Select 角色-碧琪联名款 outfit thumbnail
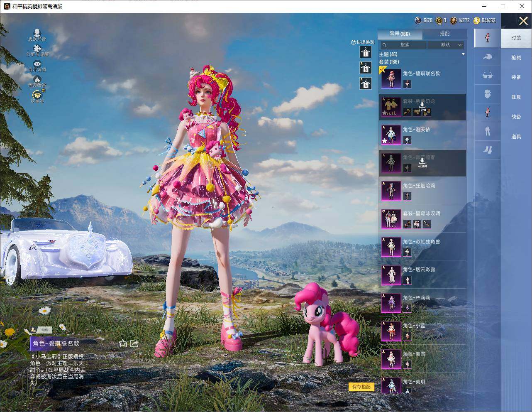The width and height of the screenshot is (532, 412). (x=391, y=78)
